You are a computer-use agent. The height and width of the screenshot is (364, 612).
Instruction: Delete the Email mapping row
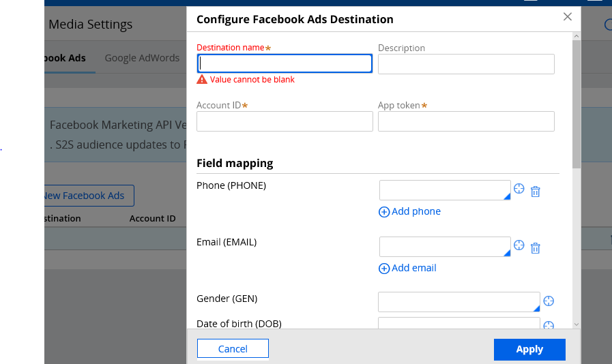point(535,248)
